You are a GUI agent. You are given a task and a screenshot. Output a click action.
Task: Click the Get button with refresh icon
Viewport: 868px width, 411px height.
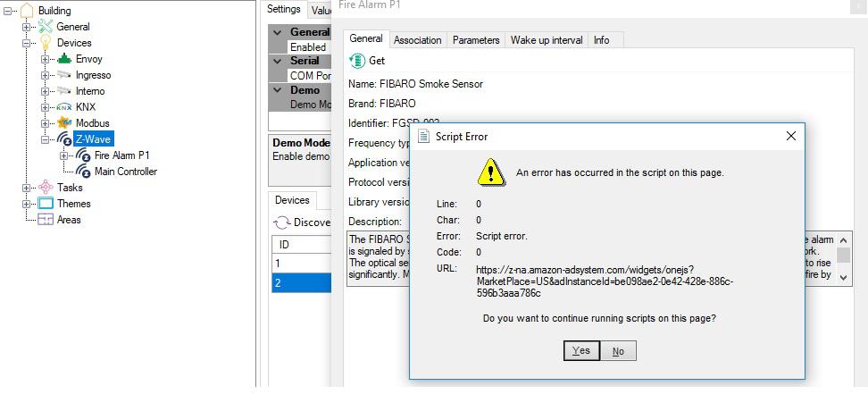[x=368, y=61]
